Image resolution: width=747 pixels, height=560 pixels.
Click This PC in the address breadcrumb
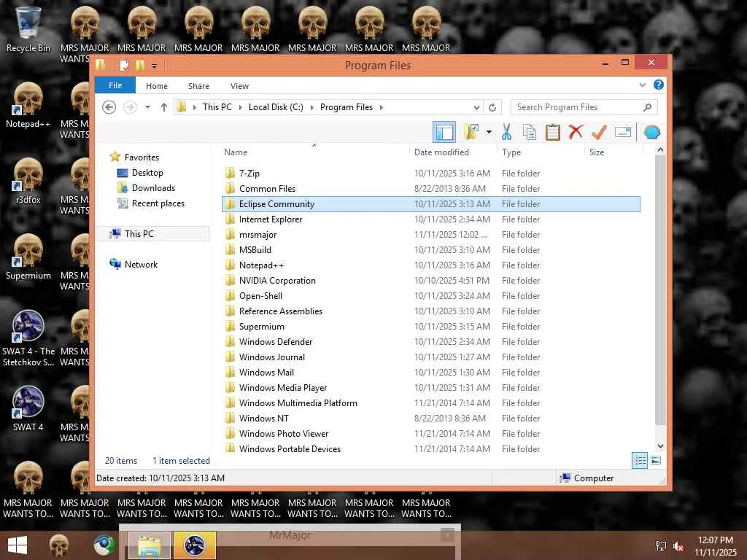(217, 107)
